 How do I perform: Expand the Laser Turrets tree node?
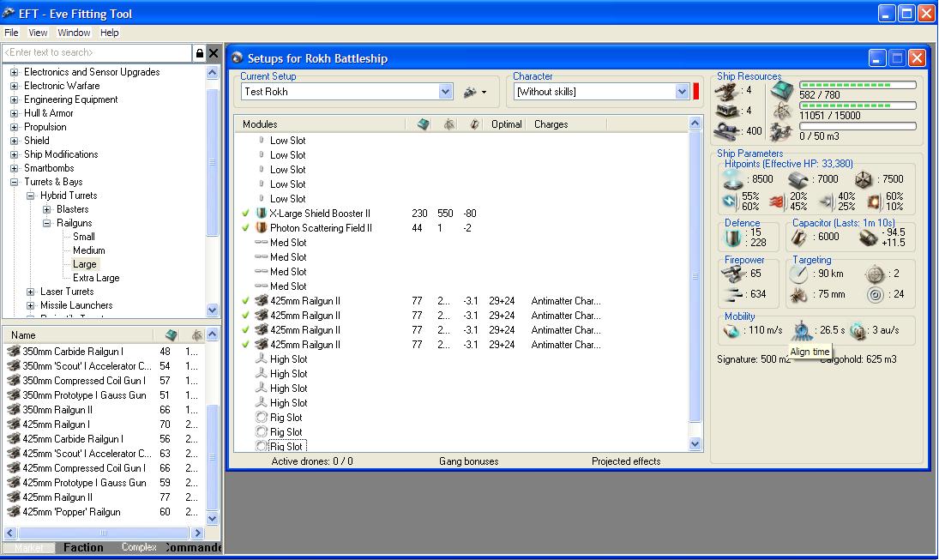pyautogui.click(x=31, y=292)
